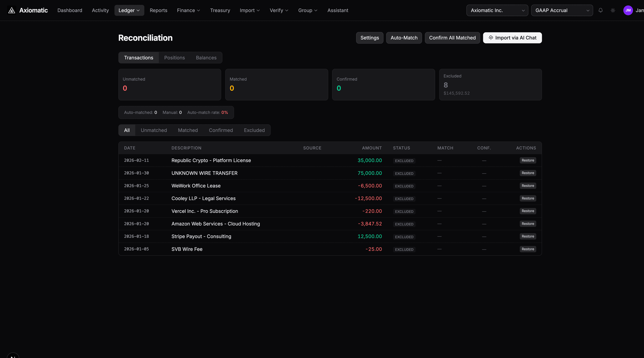Expand the Verify menu
Screen dimensions: 644x358
pyautogui.click(x=279, y=10)
